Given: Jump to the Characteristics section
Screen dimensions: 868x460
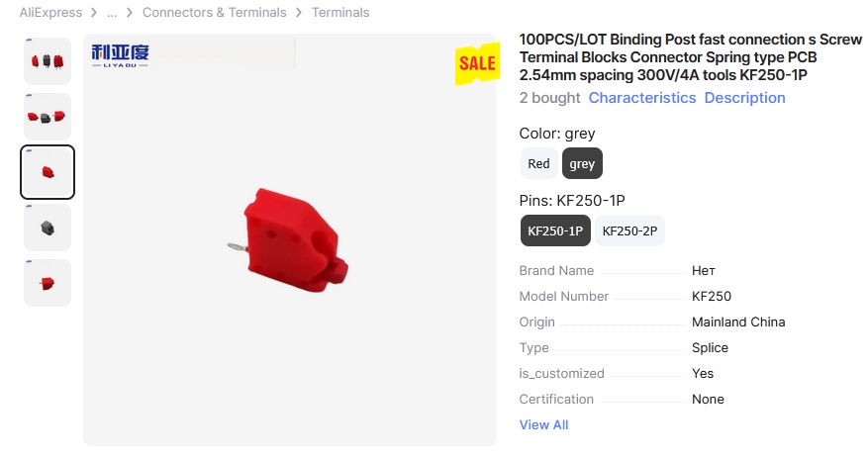Looking at the screenshot, I should point(642,98).
